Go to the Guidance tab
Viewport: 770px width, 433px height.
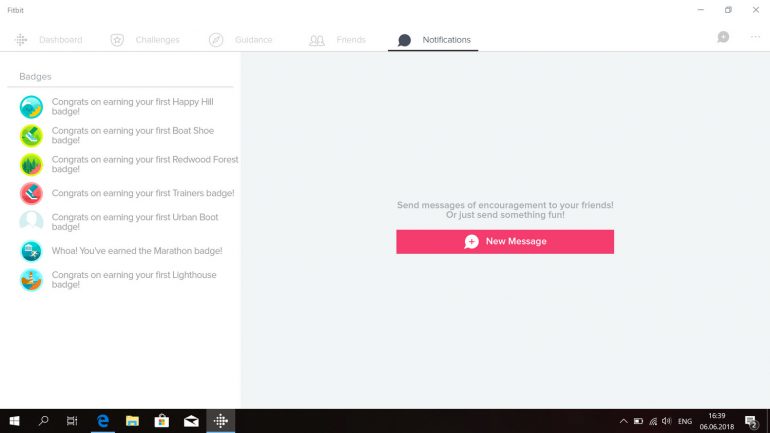coord(241,40)
